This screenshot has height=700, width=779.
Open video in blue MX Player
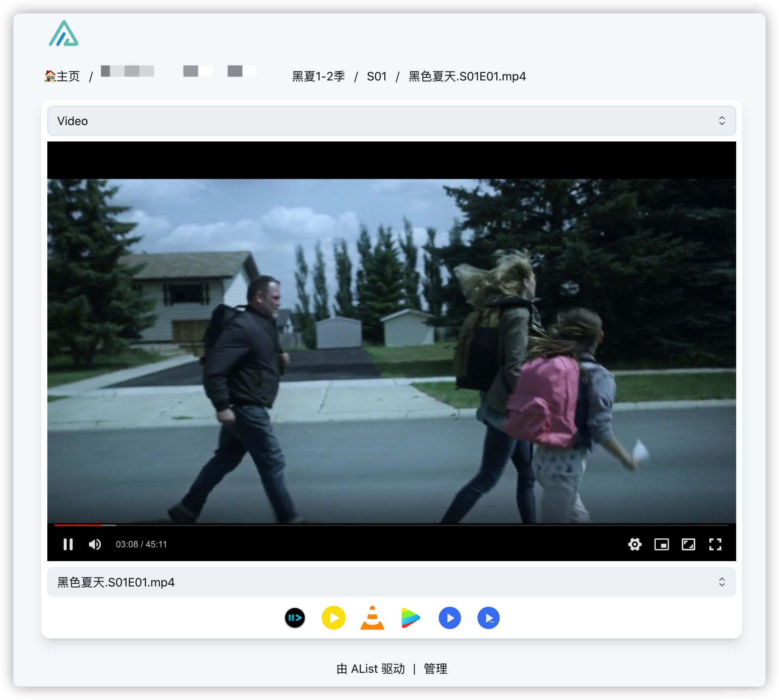(449, 618)
